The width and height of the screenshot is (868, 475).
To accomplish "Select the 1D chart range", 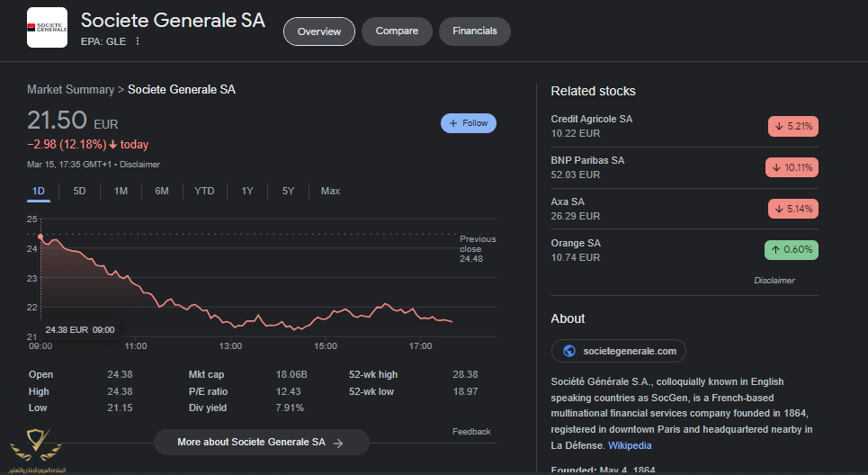I will pos(38,191).
